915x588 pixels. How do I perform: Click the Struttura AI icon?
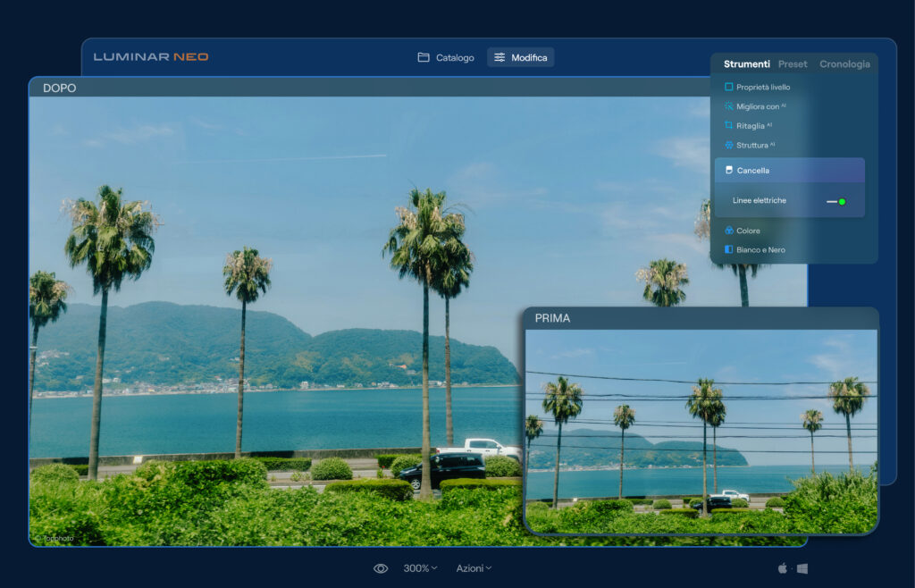click(x=728, y=145)
